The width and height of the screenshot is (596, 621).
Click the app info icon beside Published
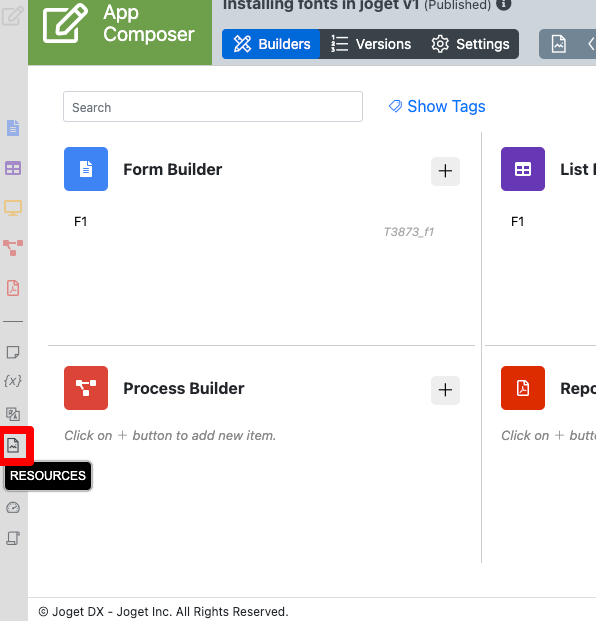coord(504,4)
